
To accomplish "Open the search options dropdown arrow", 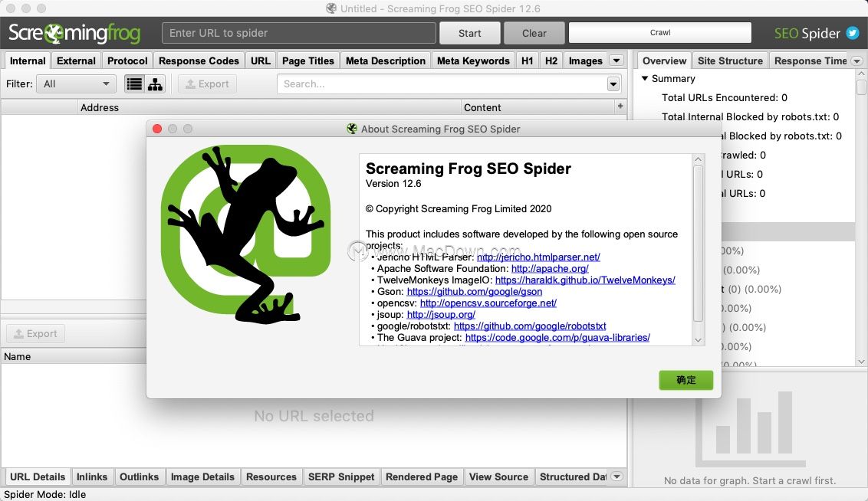I will click(613, 84).
